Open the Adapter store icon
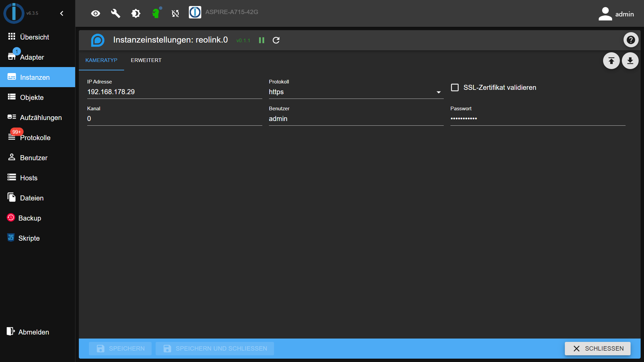644x362 pixels. 12,56
